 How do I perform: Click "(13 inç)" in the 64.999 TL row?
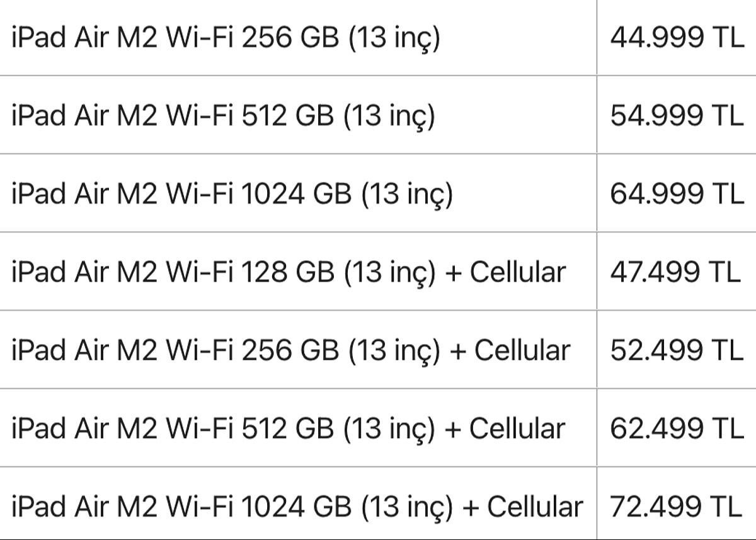[x=407, y=193]
